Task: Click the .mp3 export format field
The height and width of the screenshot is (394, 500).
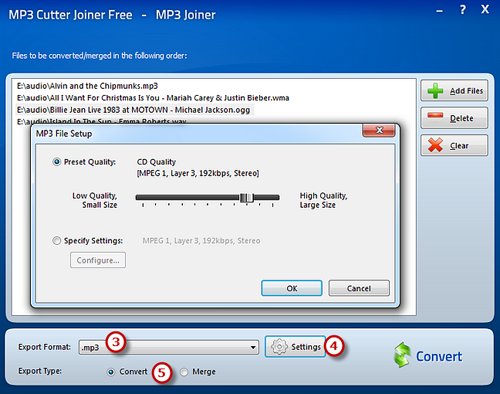Action: (169, 347)
